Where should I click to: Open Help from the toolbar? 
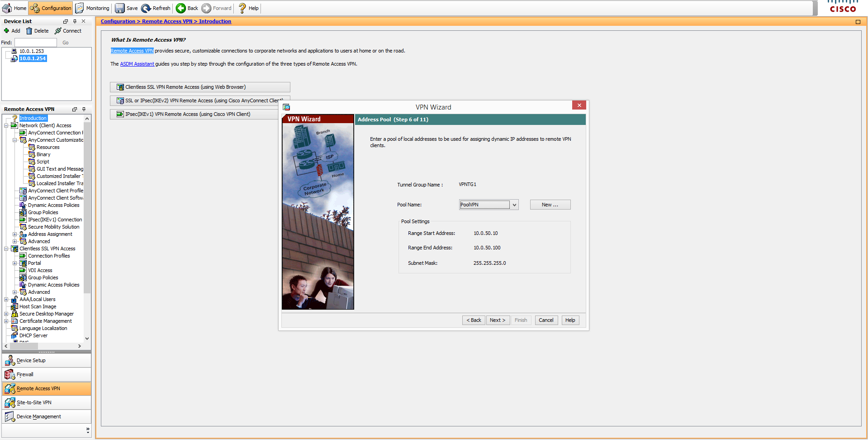[x=248, y=8]
